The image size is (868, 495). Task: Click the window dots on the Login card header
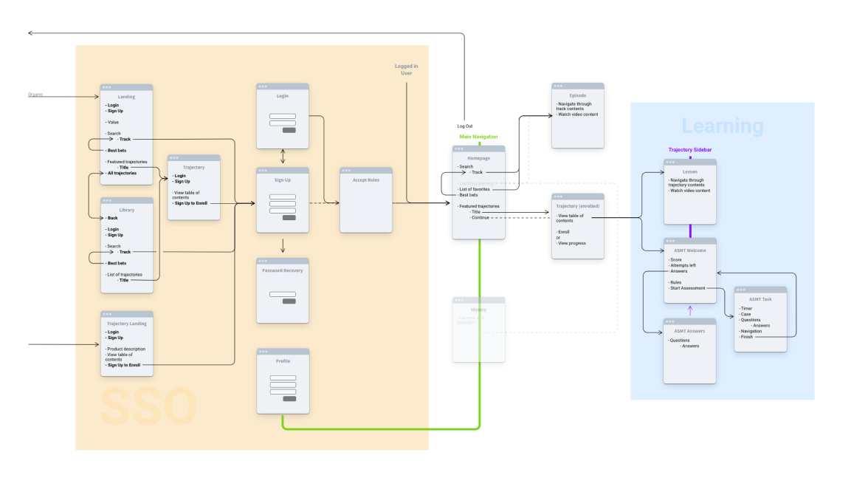(262, 86)
